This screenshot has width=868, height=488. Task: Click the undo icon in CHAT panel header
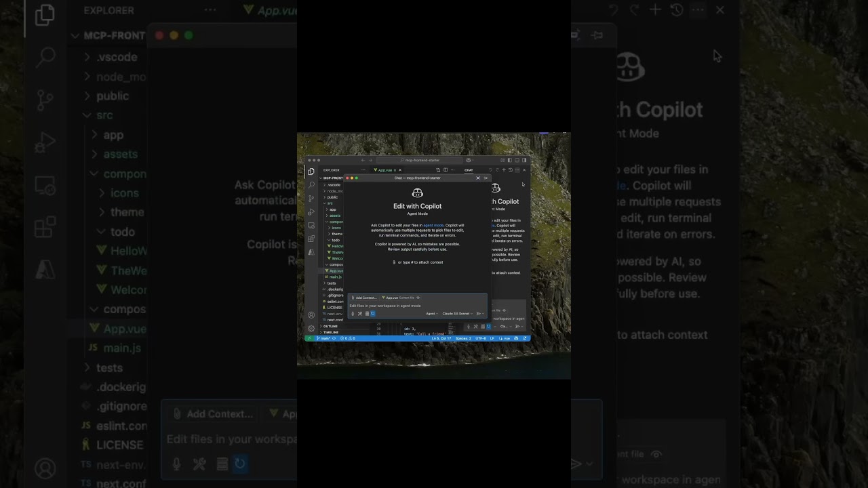[x=490, y=170]
